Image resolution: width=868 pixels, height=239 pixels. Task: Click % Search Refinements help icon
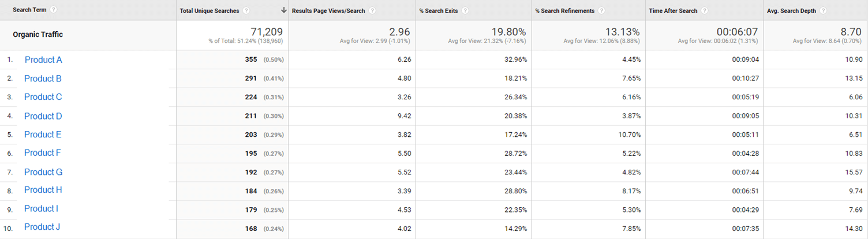tap(601, 10)
